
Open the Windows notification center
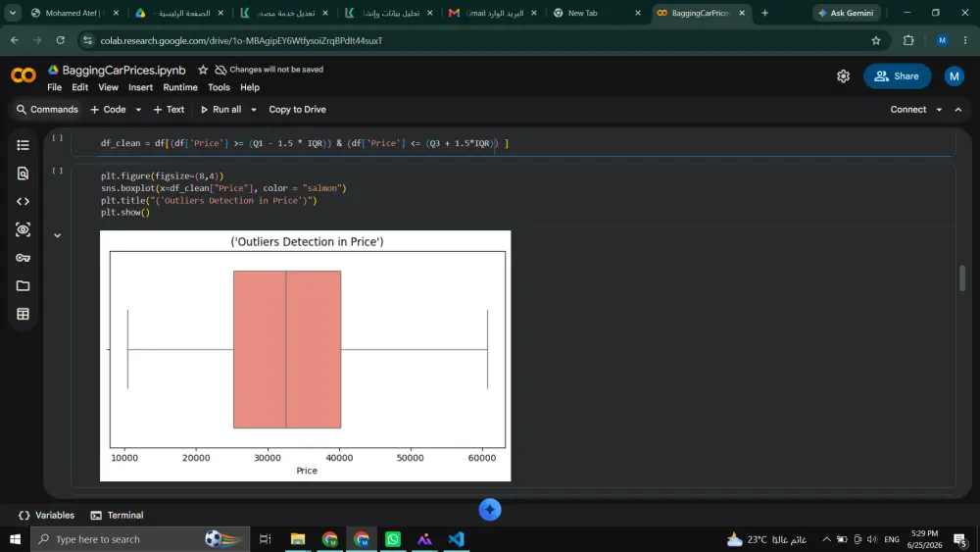coord(960,539)
